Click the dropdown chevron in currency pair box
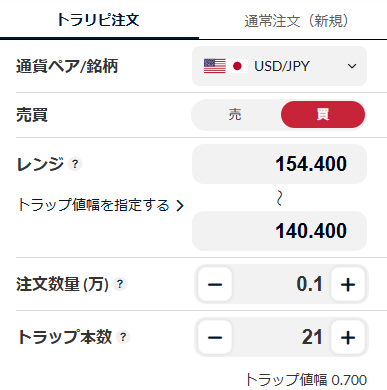Viewport: 387px width, 390px height. coord(352,66)
